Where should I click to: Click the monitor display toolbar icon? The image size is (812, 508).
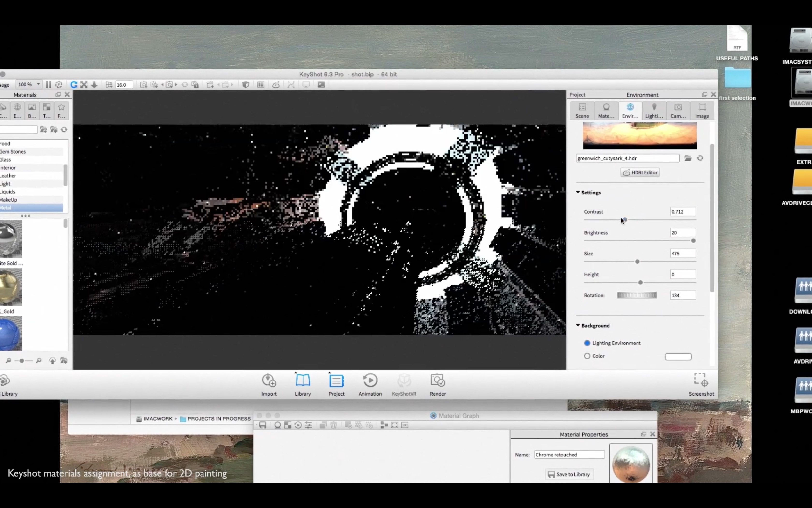[306, 85]
